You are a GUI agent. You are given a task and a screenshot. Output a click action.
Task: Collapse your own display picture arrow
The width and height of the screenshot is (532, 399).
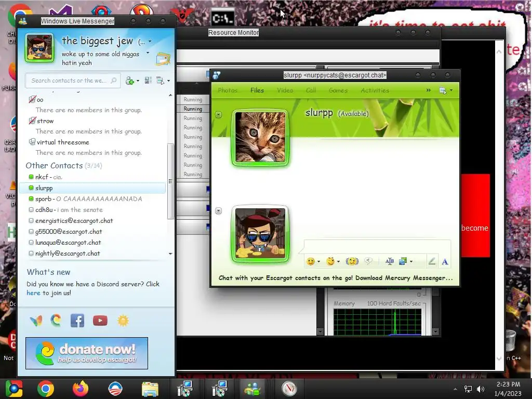(219, 211)
